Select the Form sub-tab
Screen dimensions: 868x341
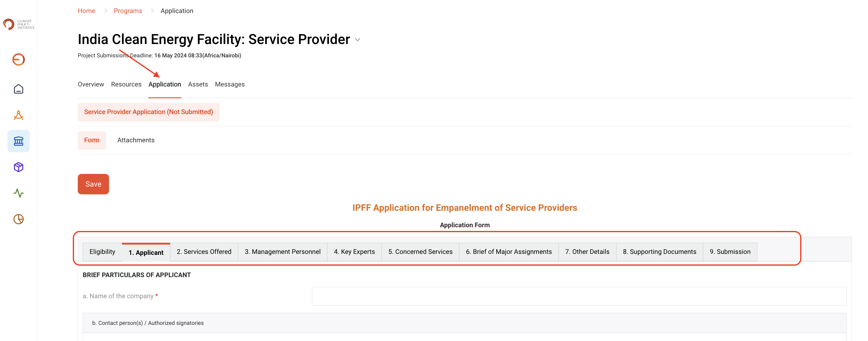click(92, 140)
